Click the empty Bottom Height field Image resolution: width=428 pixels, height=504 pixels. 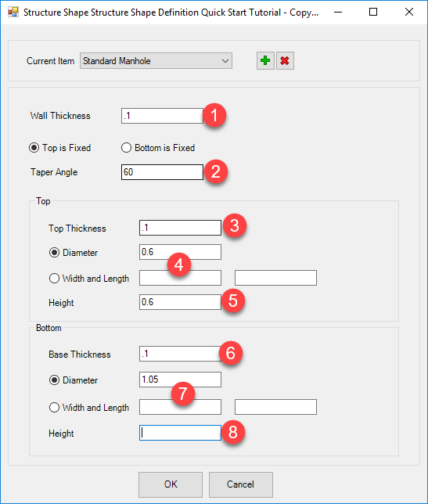tap(180, 433)
